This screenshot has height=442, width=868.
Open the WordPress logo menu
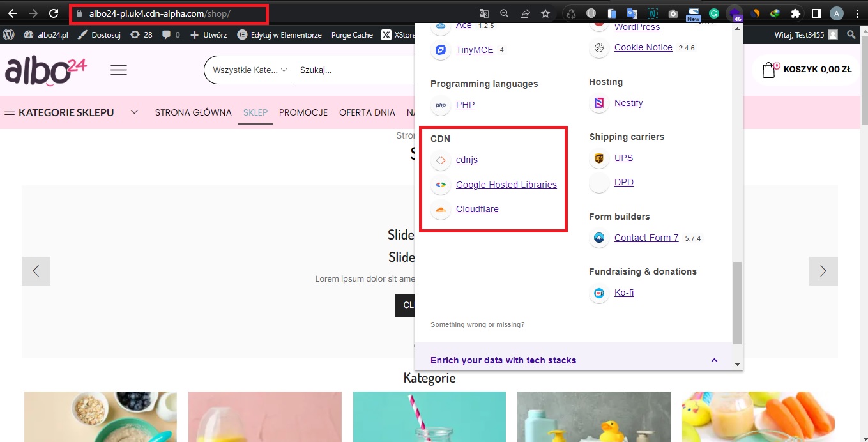pyautogui.click(x=9, y=34)
